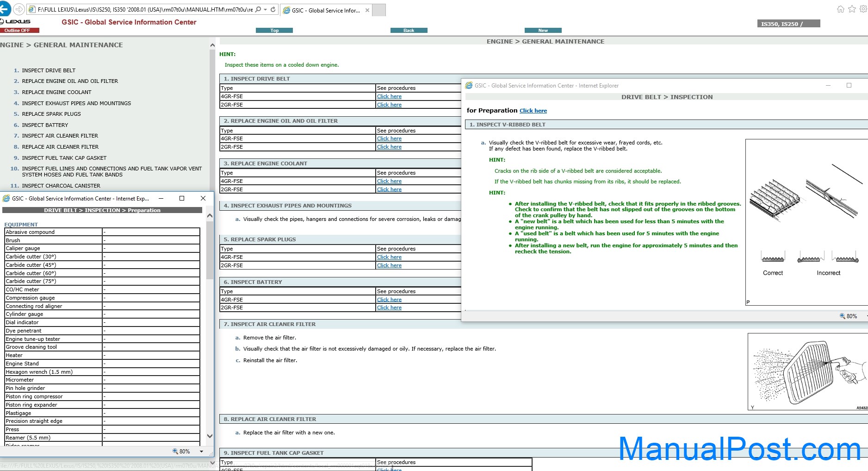Click the address bar search magnifier icon
868x471 pixels.
click(x=258, y=9)
